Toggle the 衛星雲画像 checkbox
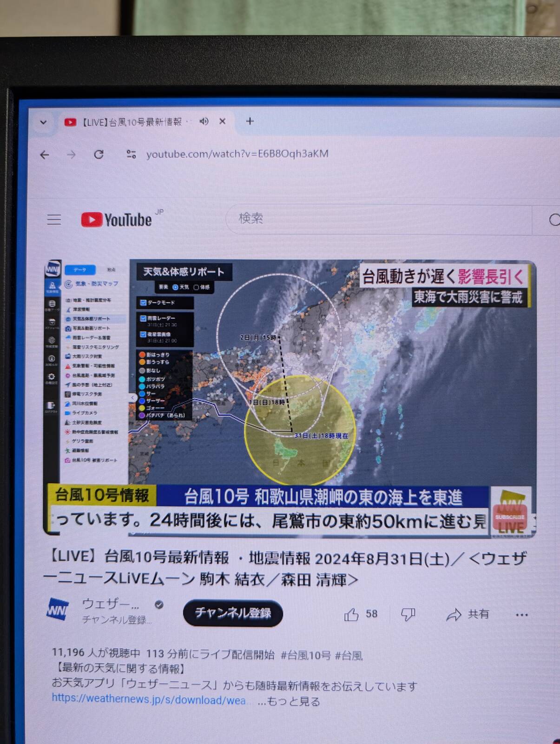This screenshot has width=560, height=744. (144, 334)
